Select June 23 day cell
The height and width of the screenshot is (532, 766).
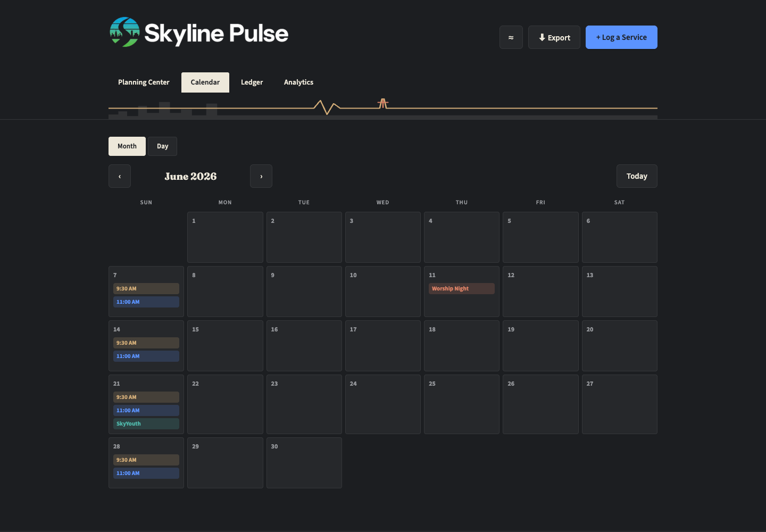tap(304, 404)
